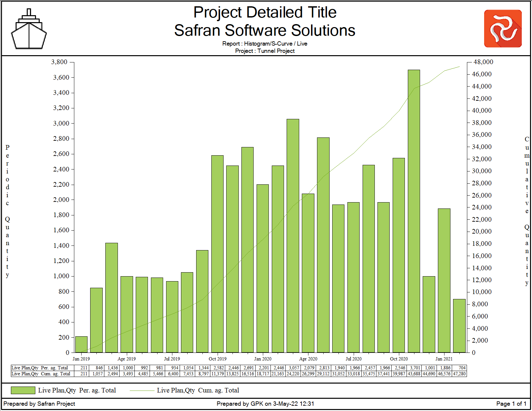532x411 pixels.
Task: Click the Project: Tunnel Project line
Action: pos(265,51)
